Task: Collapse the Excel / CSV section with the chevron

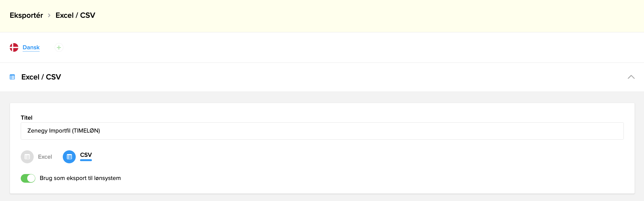Action: (631, 77)
